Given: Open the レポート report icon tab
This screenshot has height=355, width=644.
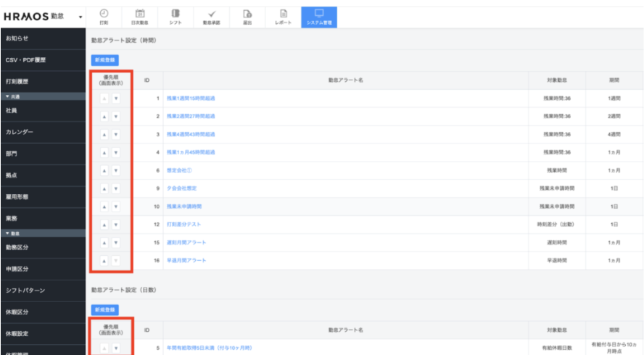Looking at the screenshot, I should [283, 17].
